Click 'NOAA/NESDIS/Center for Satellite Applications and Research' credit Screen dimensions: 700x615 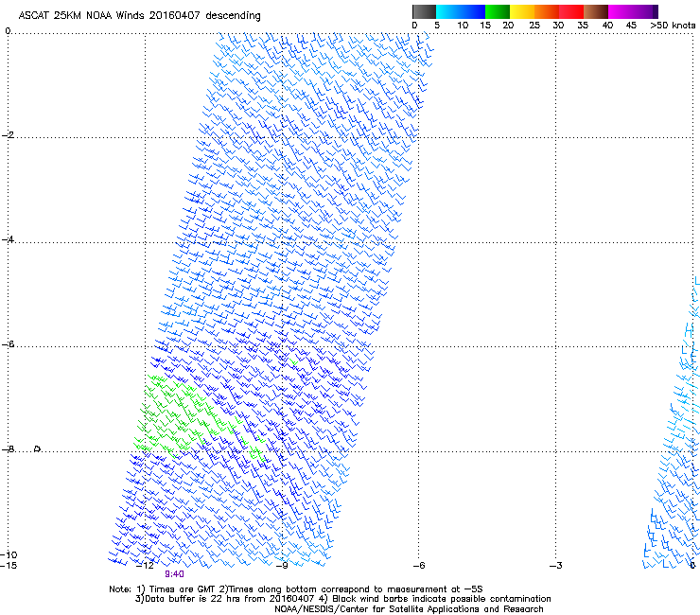409,609
